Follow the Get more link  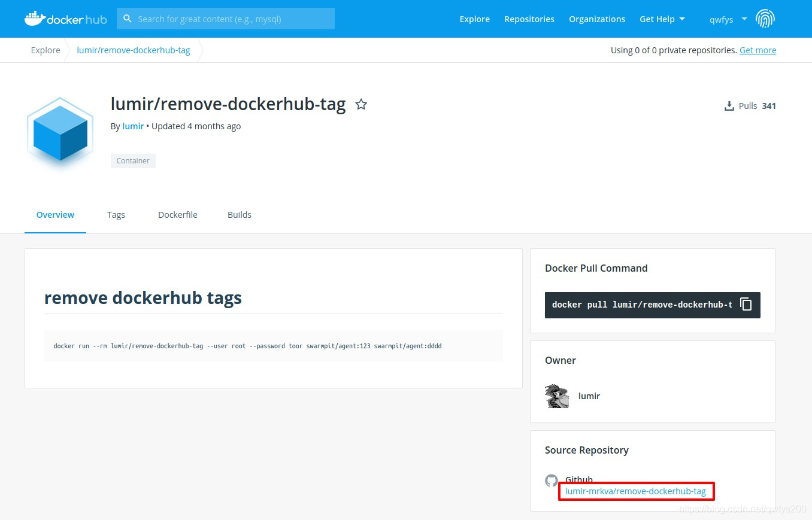[758, 50]
